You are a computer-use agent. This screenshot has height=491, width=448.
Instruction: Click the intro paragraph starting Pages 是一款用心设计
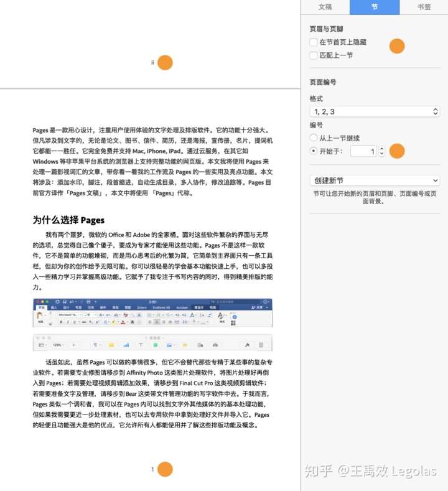pyautogui.click(x=152, y=162)
